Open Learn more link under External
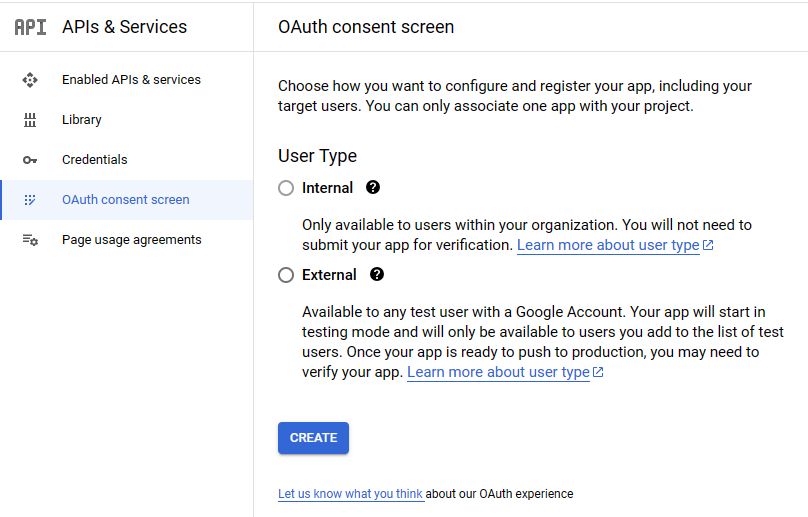Image resolution: width=808 pixels, height=517 pixels. 498,372
